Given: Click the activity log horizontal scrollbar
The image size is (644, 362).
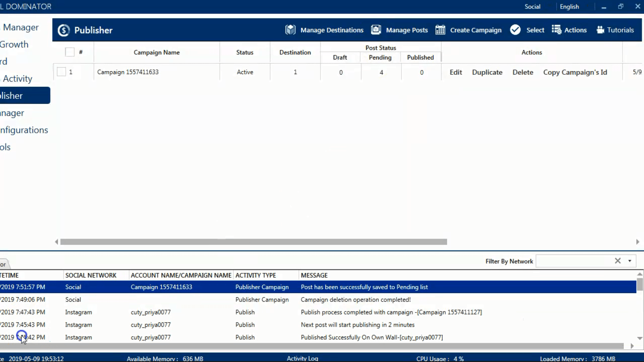Looking at the screenshot, I should click(x=311, y=346).
